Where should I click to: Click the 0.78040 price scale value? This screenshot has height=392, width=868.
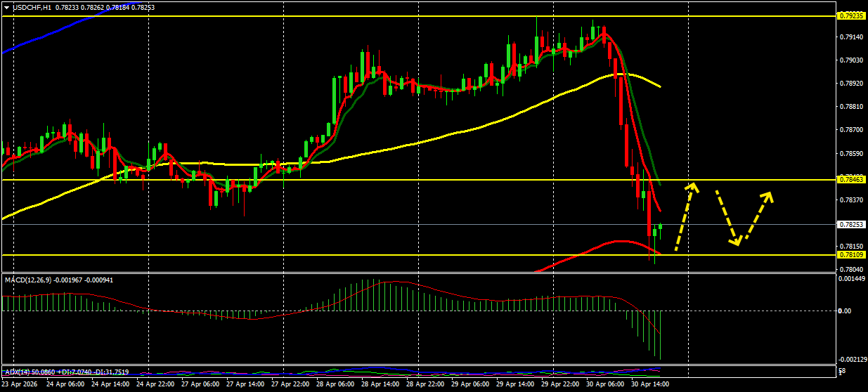tap(852, 270)
